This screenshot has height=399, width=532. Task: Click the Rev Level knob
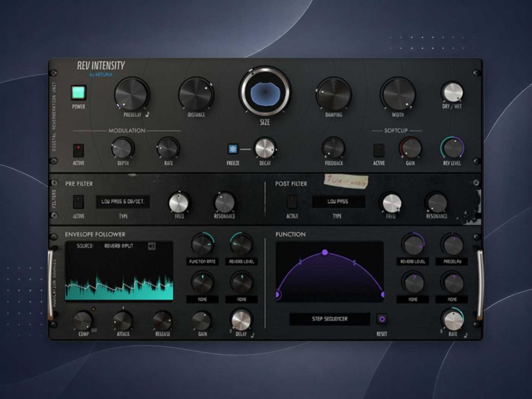(453, 148)
